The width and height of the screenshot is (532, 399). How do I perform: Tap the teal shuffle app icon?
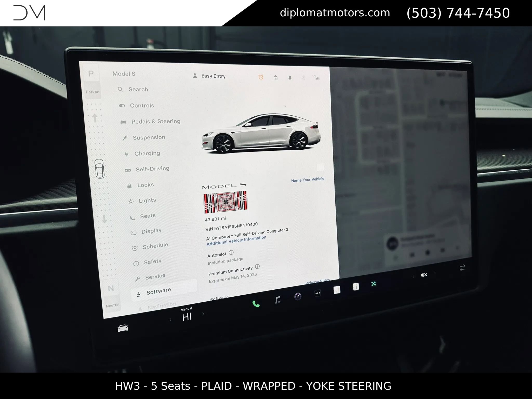click(374, 284)
